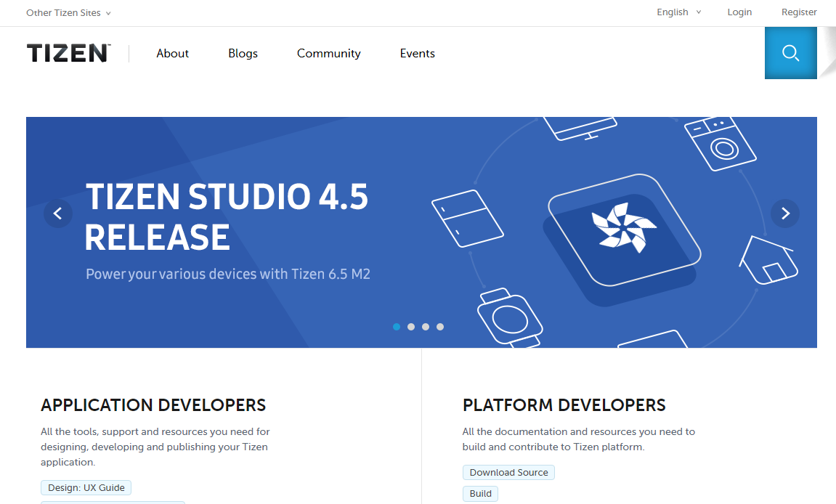Image resolution: width=836 pixels, height=504 pixels.
Task: Advance to next carousel slide arrow
Action: point(785,214)
